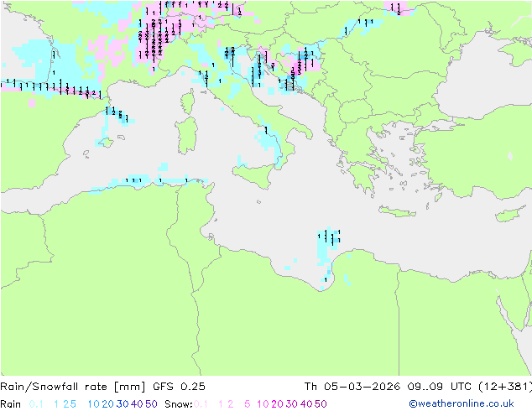Click the "Rain" legend label
The width and height of the screenshot is (532, 411).
[x=11, y=404]
